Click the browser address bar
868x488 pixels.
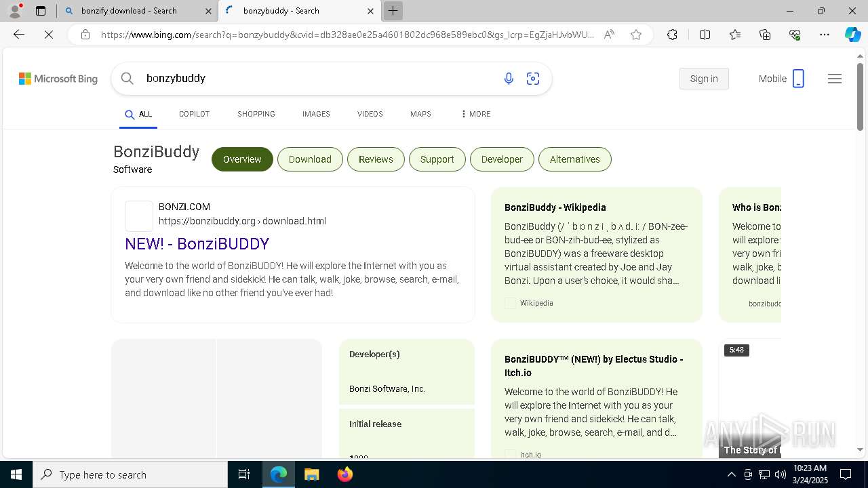(347, 35)
